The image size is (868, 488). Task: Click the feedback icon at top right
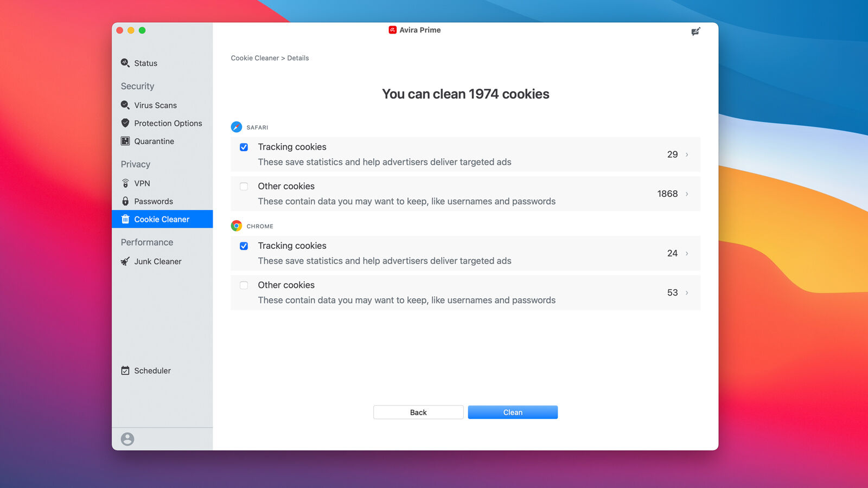(696, 31)
